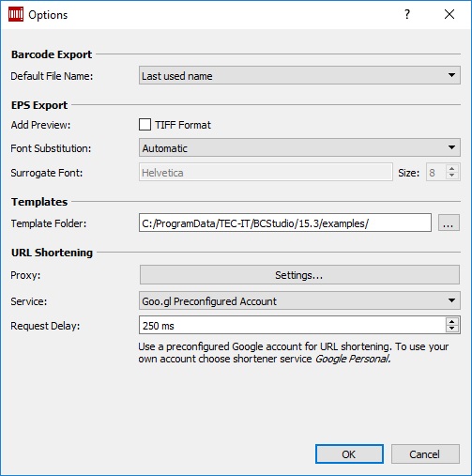Click the Default File Name label
The width and height of the screenshot is (472, 476).
(x=52, y=76)
